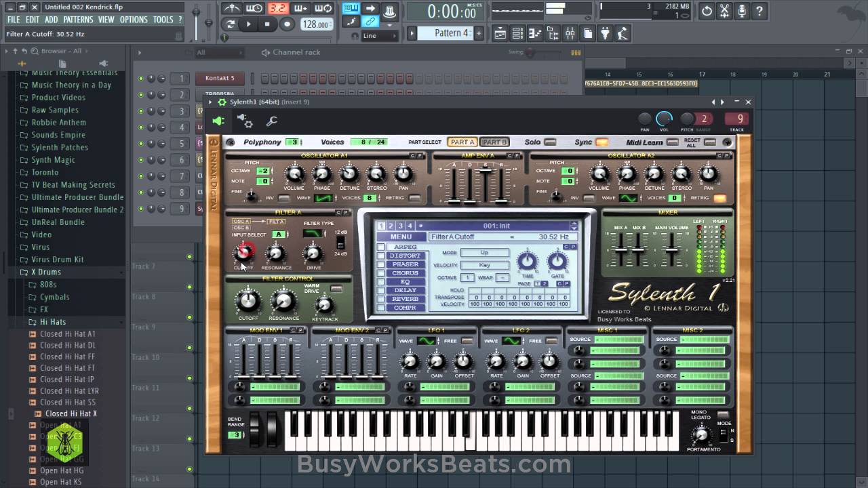
Task: Collapse the X Drums folder
Action: coord(46,272)
